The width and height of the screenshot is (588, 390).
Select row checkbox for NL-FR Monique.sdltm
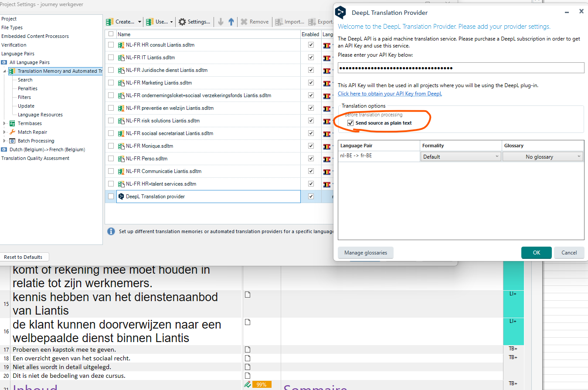tap(111, 146)
